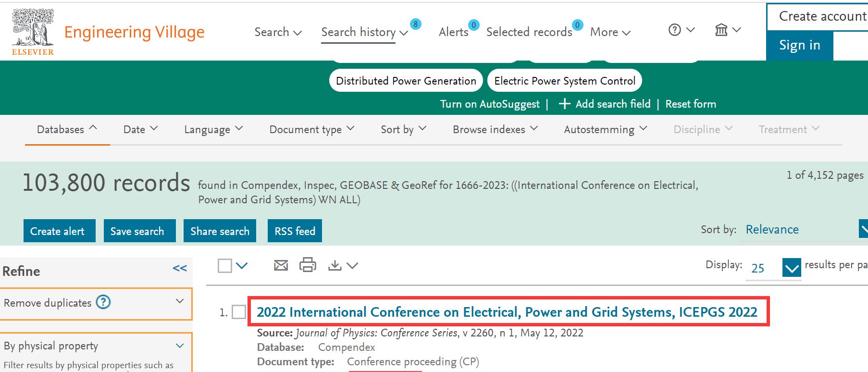This screenshot has width=868, height=372.
Task: Click Search history count badge 8
Action: coord(416,24)
